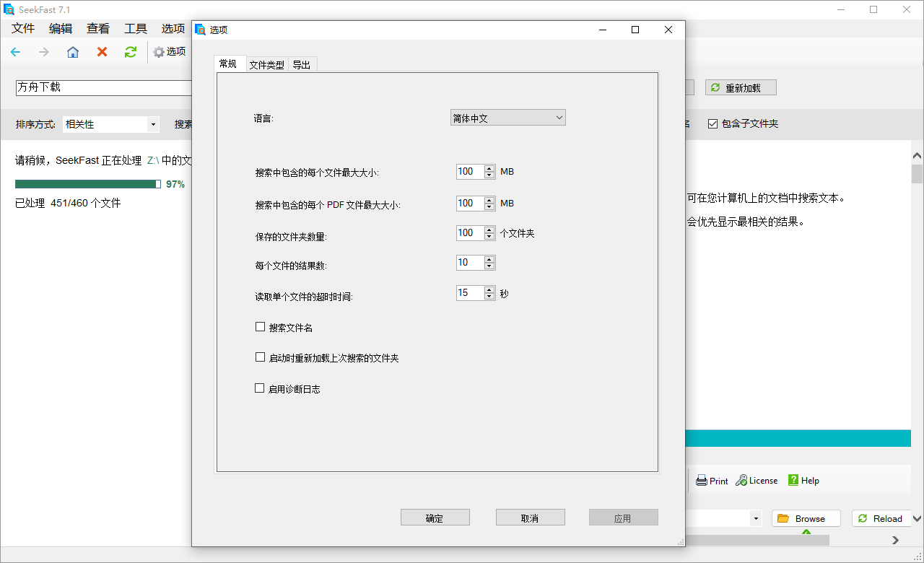The height and width of the screenshot is (563, 924).
Task: Open 选项 menu in menu bar
Action: (173, 29)
